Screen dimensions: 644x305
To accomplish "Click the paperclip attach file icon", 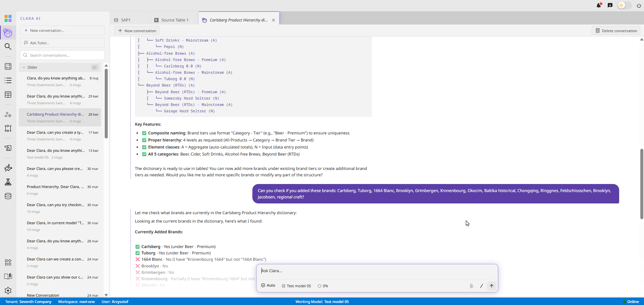I will tap(471, 286).
